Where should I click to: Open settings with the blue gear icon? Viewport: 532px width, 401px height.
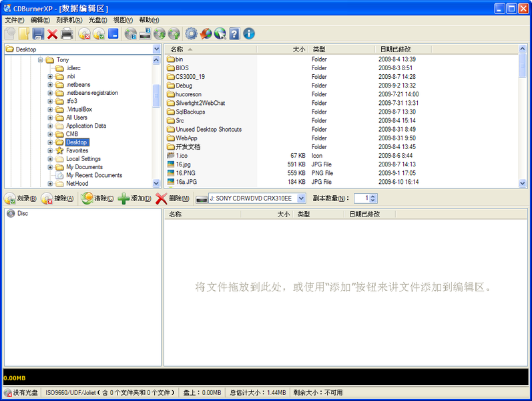191,33
